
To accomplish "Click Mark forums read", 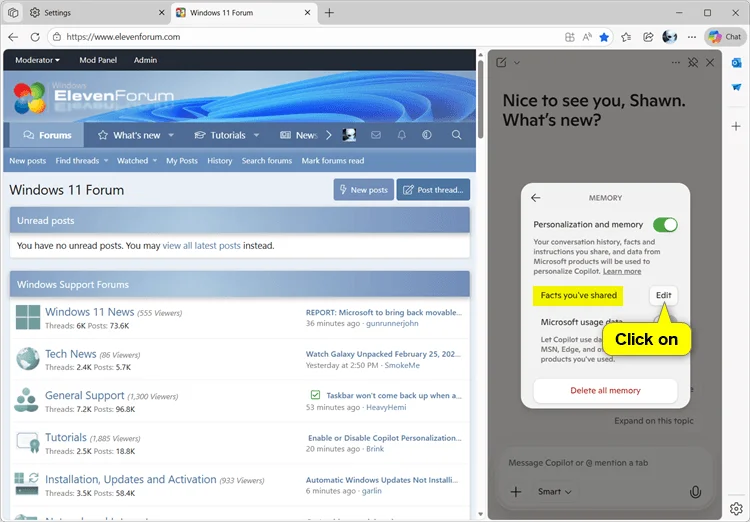I will click(x=333, y=161).
